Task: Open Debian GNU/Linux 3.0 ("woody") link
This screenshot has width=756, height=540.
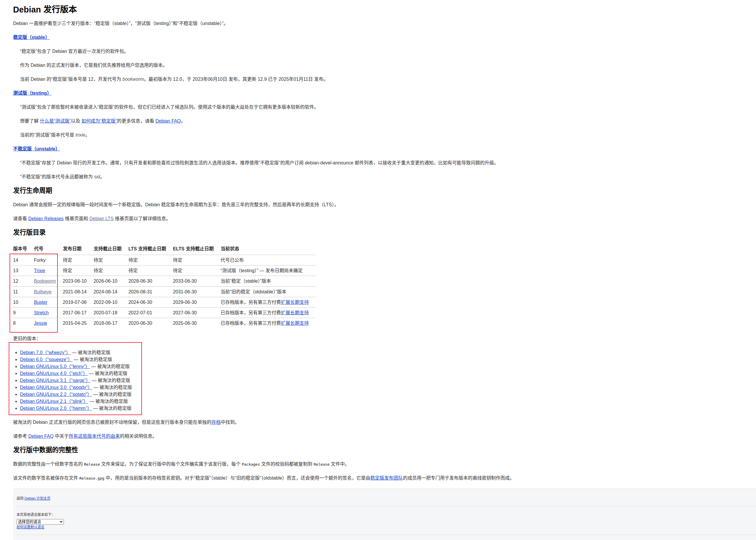Action: coord(56,387)
